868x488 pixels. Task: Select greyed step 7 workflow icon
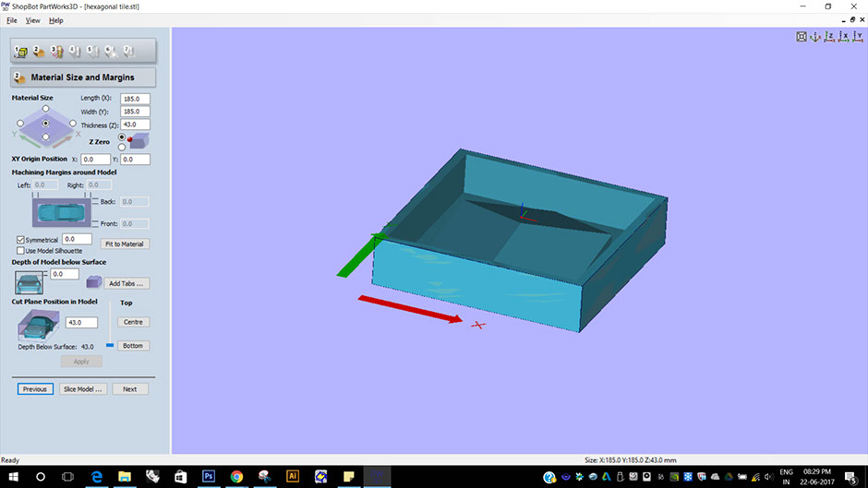128,52
